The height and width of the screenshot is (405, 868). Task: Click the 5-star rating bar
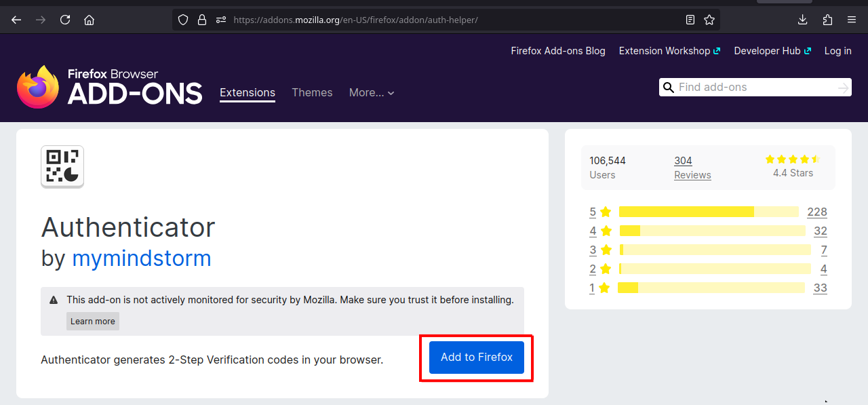[709, 212]
